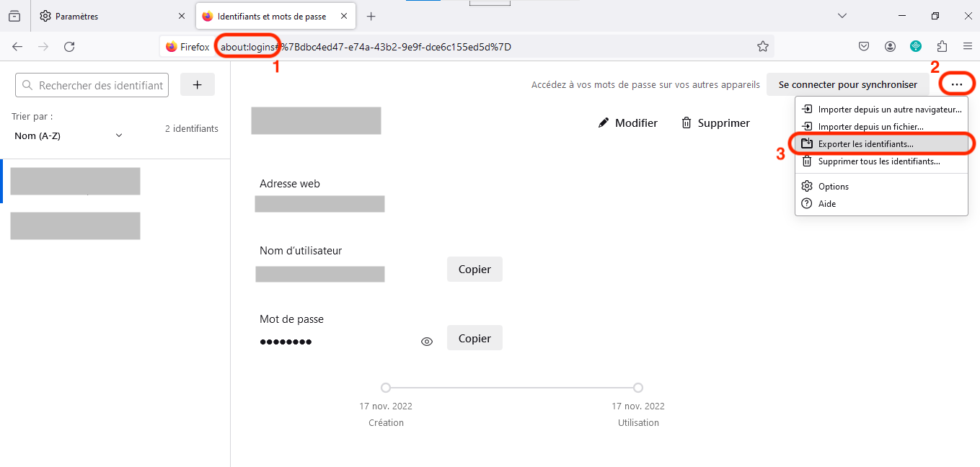Click Se connecter pour synchroniser button

tap(847, 84)
